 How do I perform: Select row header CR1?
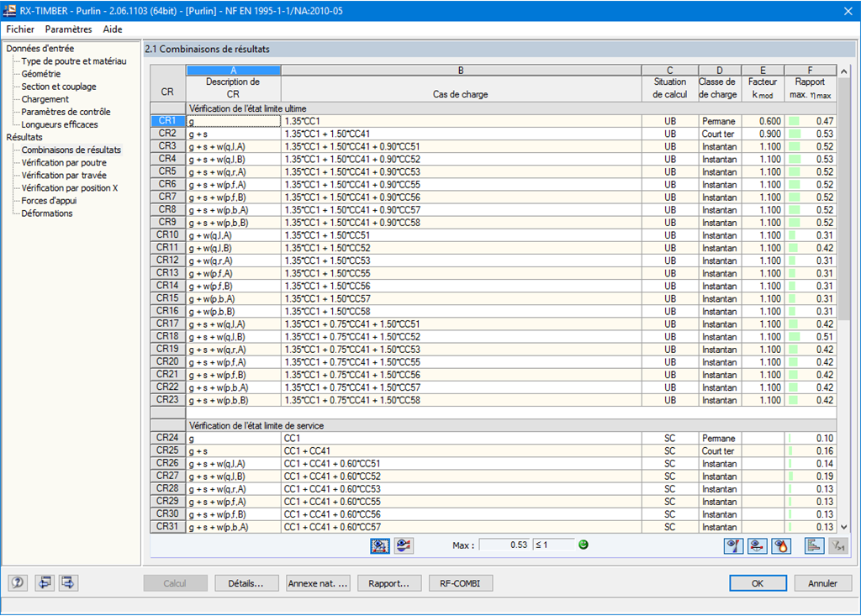tap(167, 121)
